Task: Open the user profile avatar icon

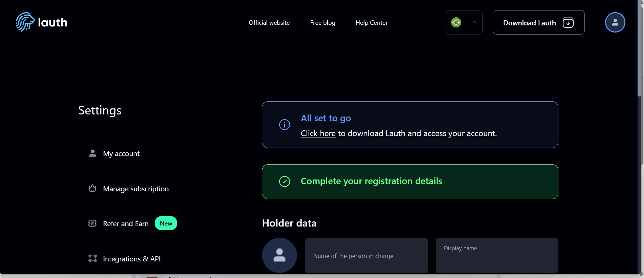Action: (x=615, y=22)
